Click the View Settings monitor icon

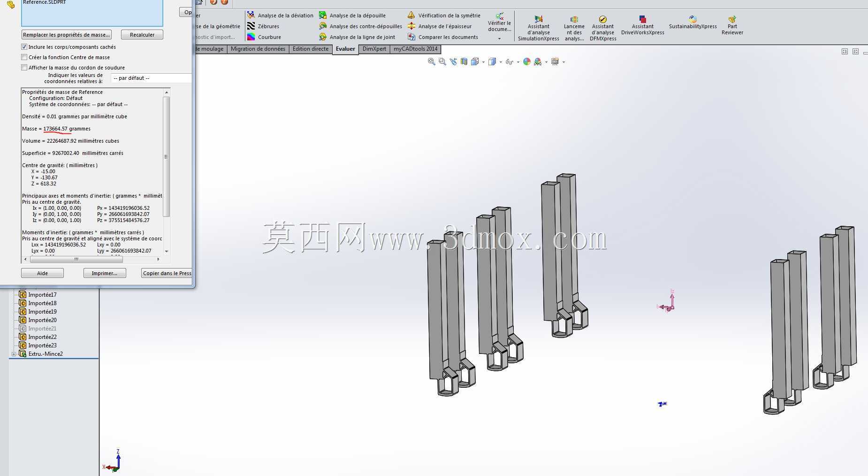[555, 61]
